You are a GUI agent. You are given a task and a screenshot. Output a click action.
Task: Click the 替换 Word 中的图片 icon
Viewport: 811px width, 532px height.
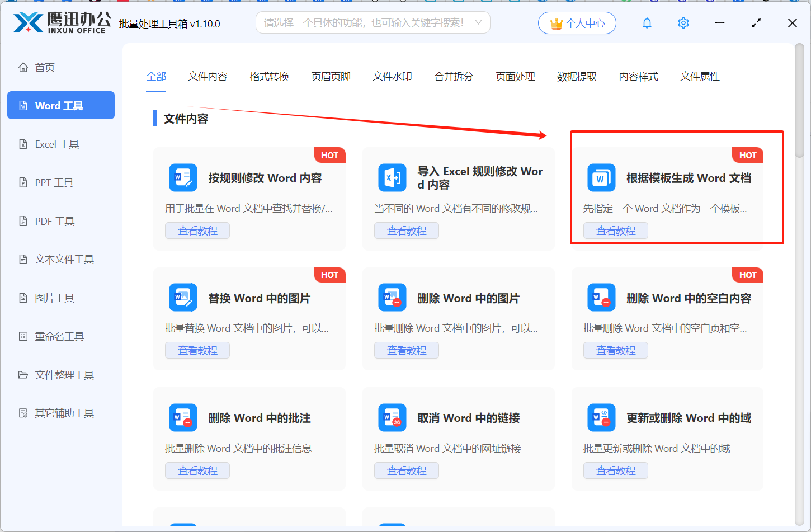tap(183, 298)
